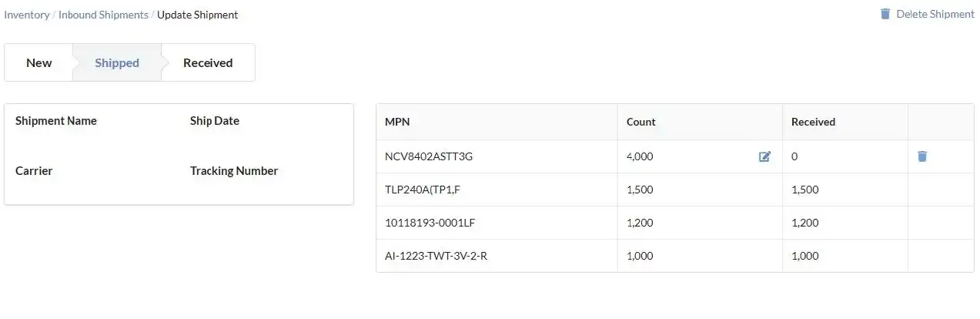This screenshot has width=980, height=319.
Task: Select the Shipped status step
Action: pos(117,63)
